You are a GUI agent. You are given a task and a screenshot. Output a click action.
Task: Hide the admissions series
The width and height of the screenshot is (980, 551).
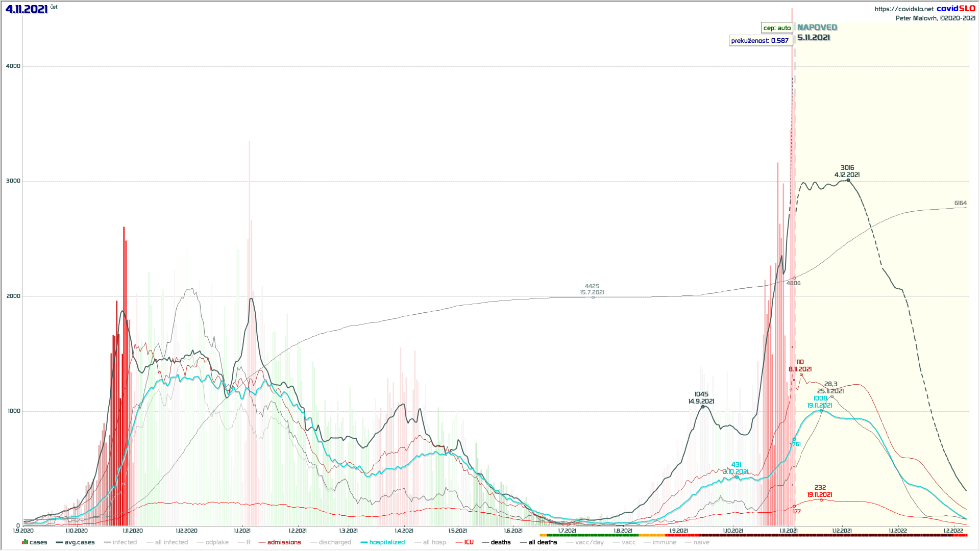click(x=284, y=542)
